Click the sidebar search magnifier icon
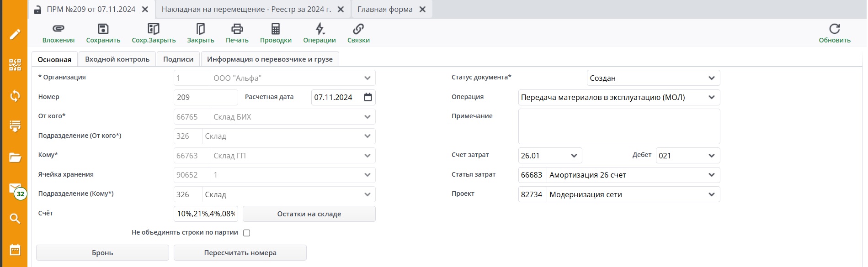The width and height of the screenshot is (868, 267). pyautogui.click(x=15, y=219)
